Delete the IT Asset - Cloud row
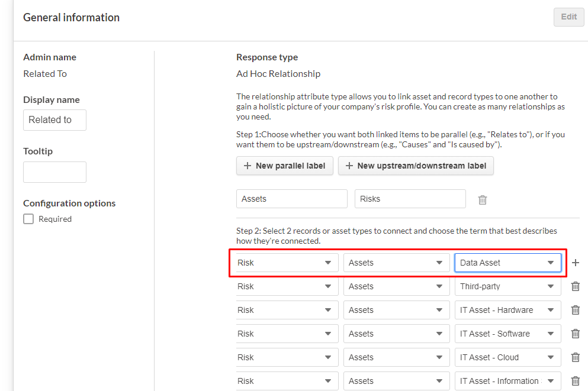 (575, 357)
